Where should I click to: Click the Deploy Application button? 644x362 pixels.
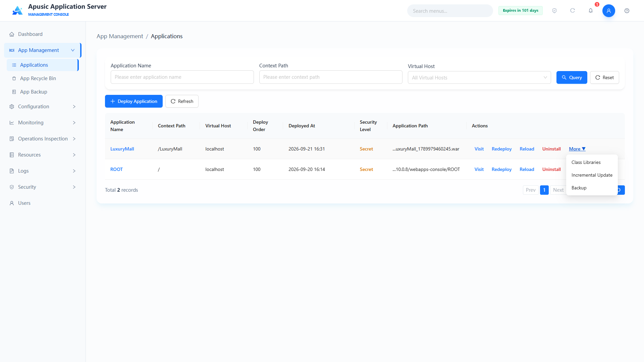[x=134, y=101]
